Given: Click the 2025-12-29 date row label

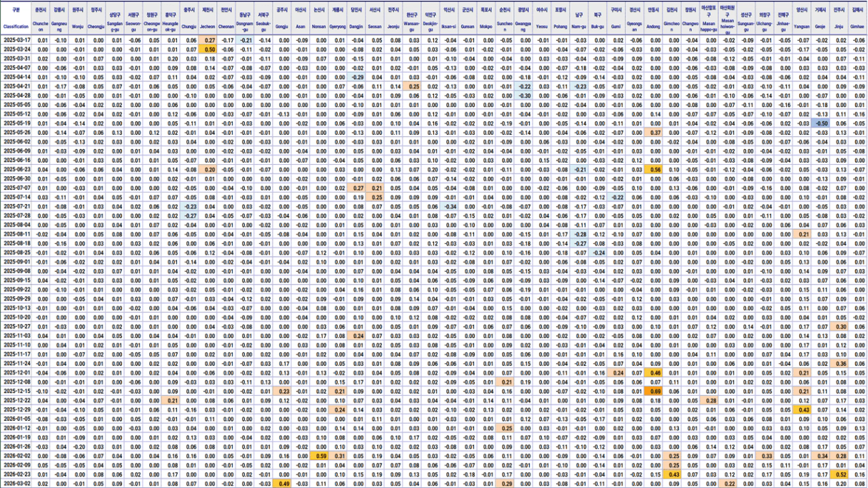Looking at the screenshot, I should (x=16, y=410).
